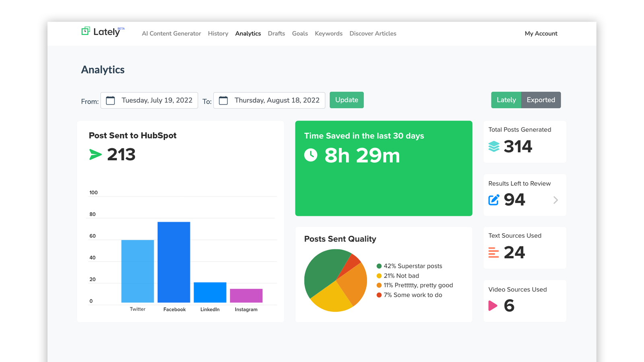Image resolution: width=644 pixels, height=362 pixels.
Task: Switch view to Exported toggle
Action: tap(541, 100)
